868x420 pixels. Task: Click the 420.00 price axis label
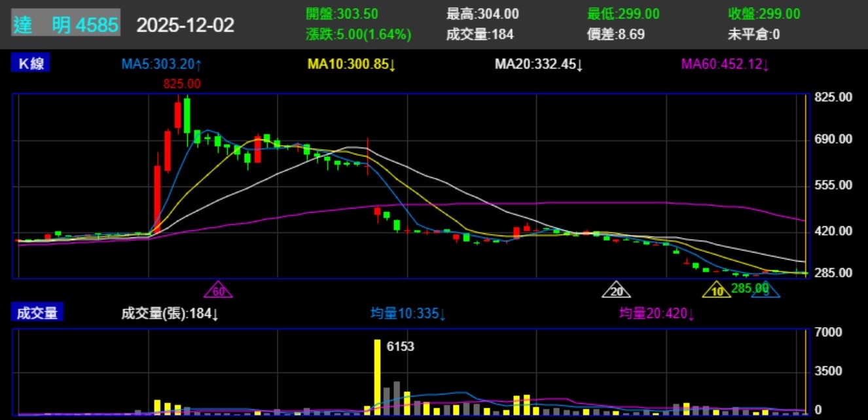(x=834, y=231)
